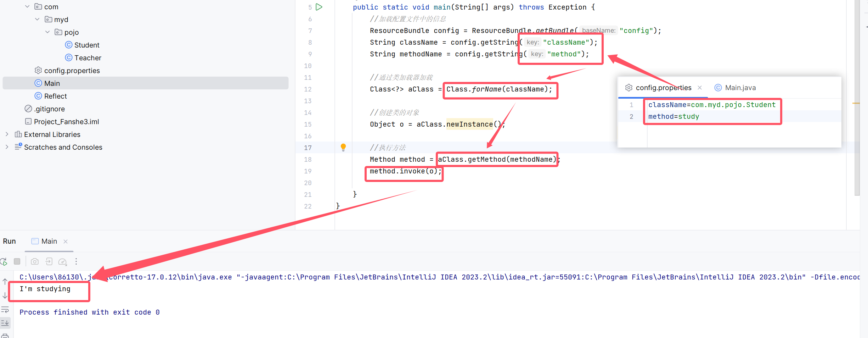Toggle soft-wrap in the console
Viewport: 868px width, 338px height.
(5, 309)
